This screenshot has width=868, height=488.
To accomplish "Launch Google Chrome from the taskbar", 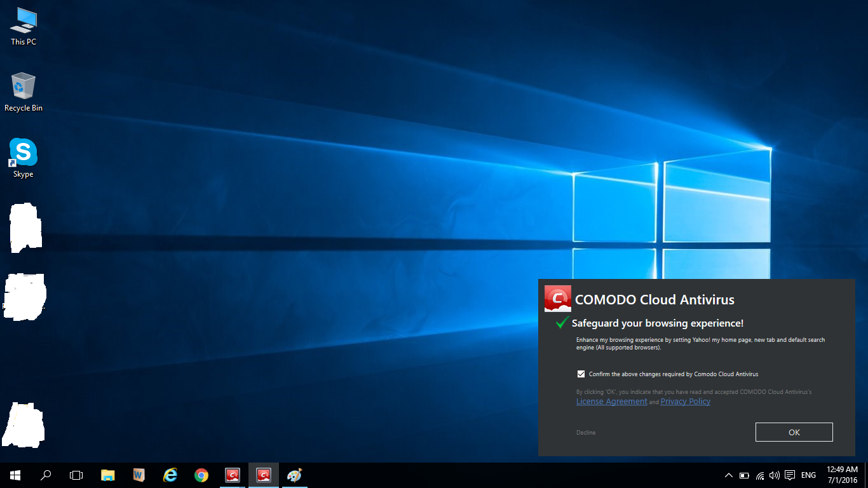I will tap(201, 475).
